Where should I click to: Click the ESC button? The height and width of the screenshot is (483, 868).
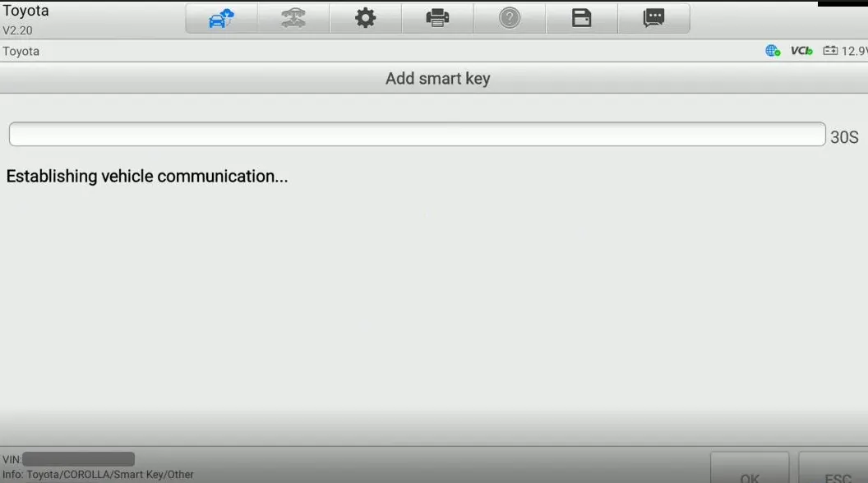833,467
